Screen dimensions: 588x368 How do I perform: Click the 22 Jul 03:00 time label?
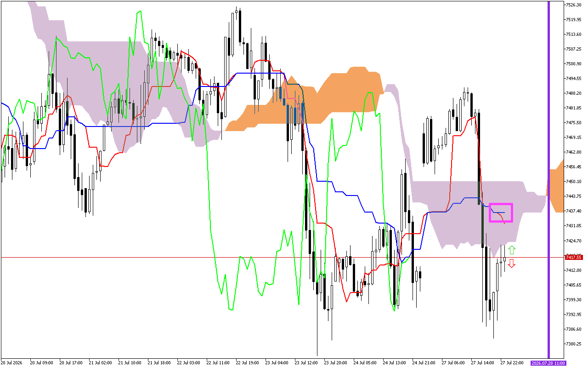point(188,363)
